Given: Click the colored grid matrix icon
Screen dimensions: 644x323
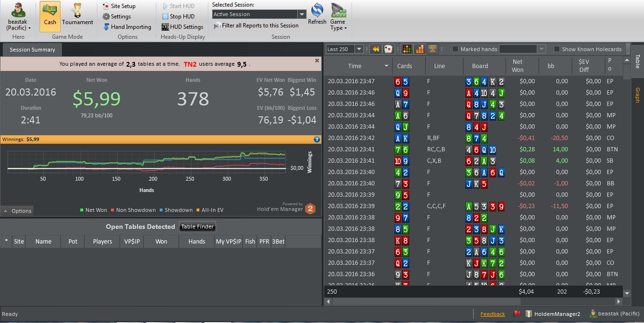Looking at the screenshot, I should pyautogui.click(x=407, y=49).
